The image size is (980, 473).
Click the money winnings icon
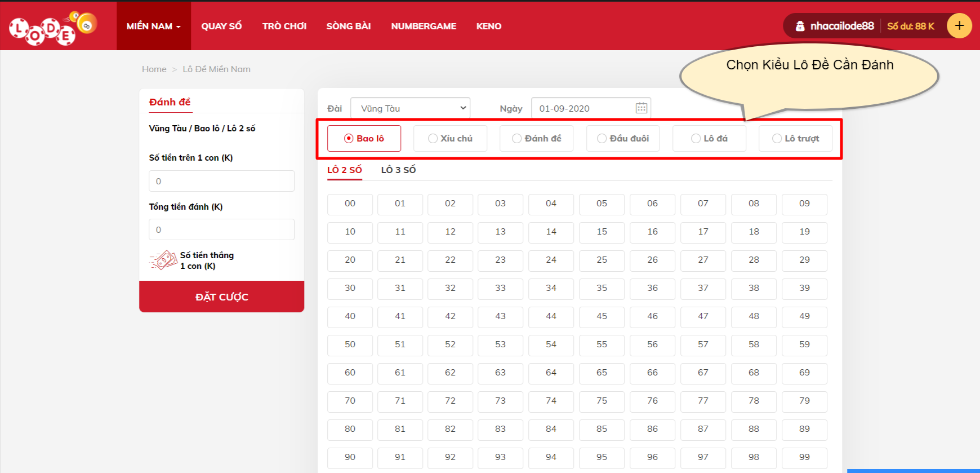pyautogui.click(x=163, y=260)
